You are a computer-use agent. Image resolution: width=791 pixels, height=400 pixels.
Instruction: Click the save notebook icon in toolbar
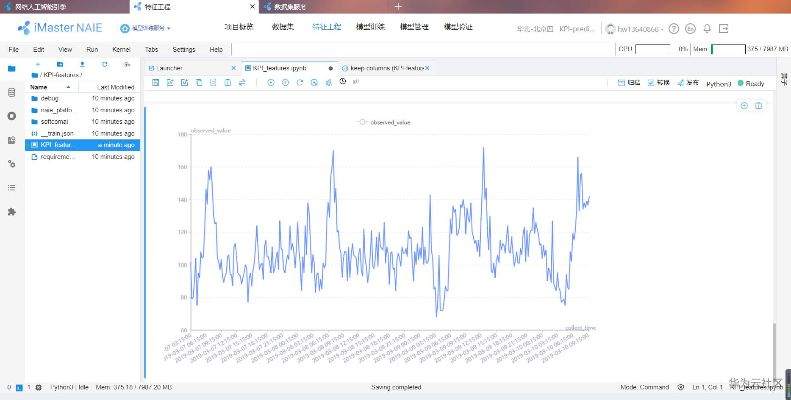click(156, 82)
